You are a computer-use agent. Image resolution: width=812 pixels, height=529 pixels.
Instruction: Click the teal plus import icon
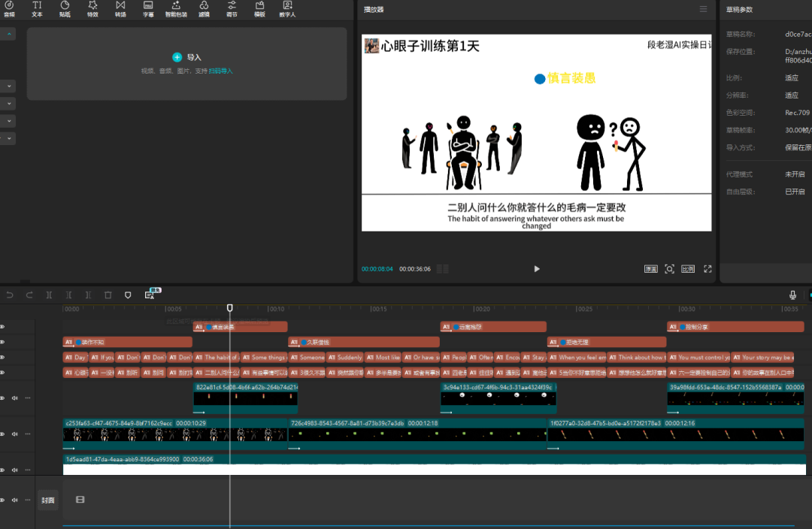(177, 57)
